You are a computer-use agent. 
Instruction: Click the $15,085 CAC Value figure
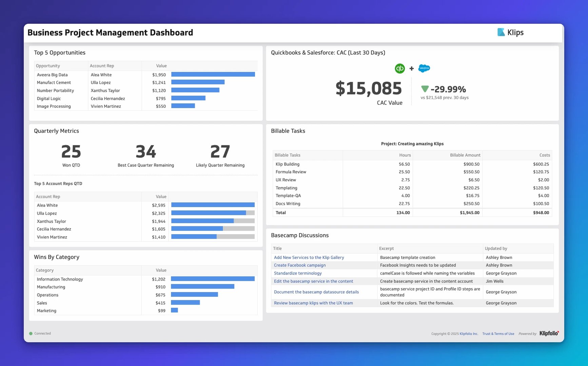tap(369, 88)
